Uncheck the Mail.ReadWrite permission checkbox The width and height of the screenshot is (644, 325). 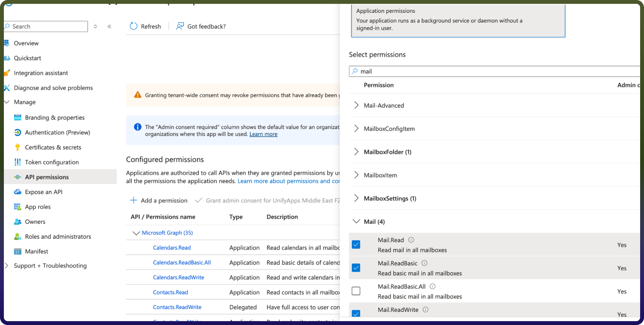356,313
